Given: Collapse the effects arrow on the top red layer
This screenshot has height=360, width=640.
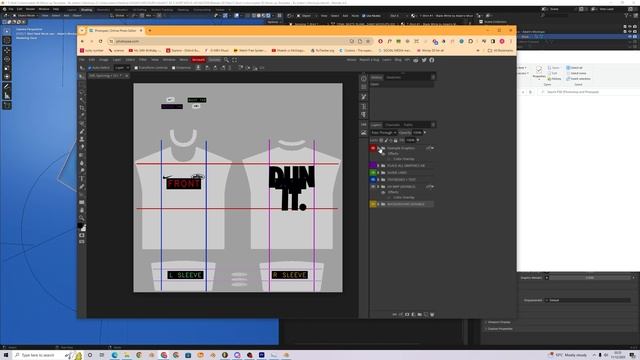Looking at the screenshot, I should tap(433, 148).
